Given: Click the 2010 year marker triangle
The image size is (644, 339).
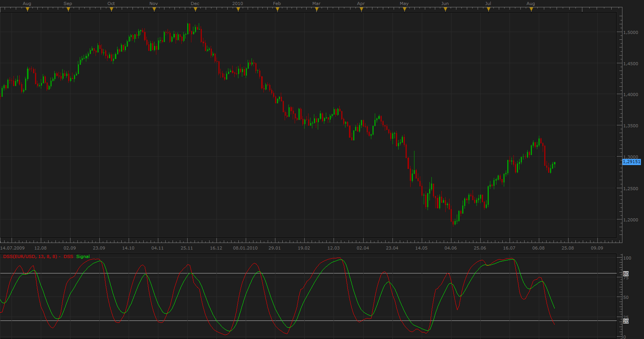Looking at the screenshot, I should (x=238, y=10).
